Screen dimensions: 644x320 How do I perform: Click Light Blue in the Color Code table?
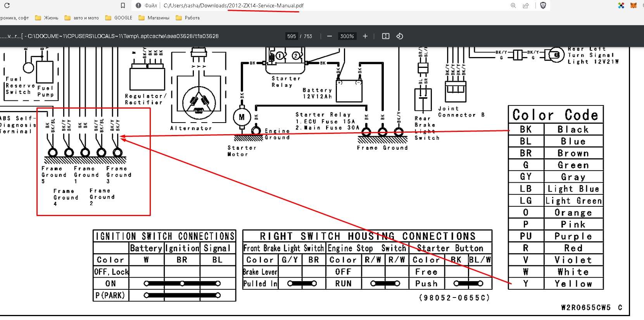pyautogui.click(x=573, y=189)
